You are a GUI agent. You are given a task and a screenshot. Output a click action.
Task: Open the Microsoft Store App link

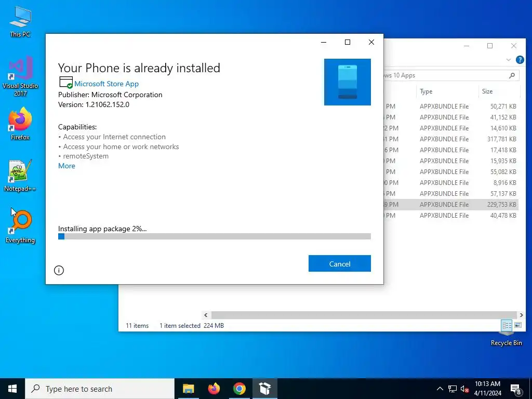tap(106, 84)
